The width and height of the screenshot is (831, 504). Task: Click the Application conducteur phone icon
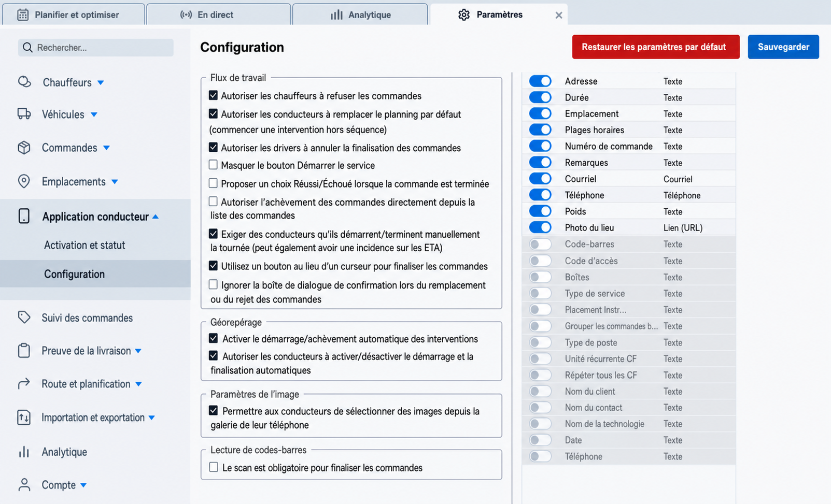tap(24, 216)
